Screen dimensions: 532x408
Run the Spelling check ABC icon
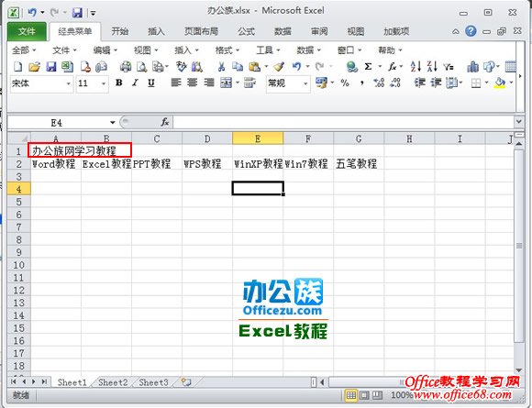pos(181,67)
